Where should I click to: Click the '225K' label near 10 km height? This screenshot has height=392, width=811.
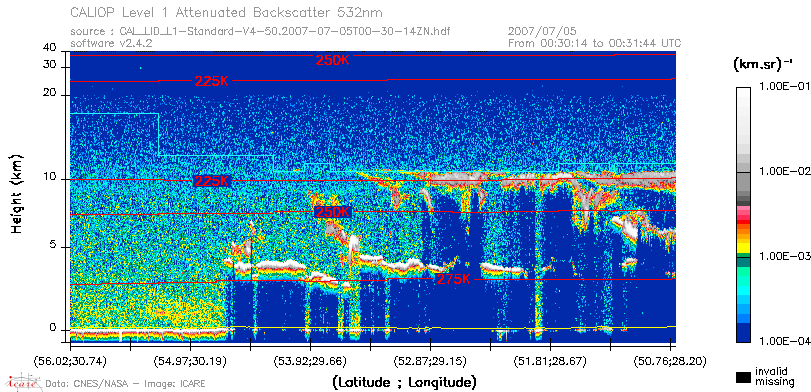(x=211, y=181)
